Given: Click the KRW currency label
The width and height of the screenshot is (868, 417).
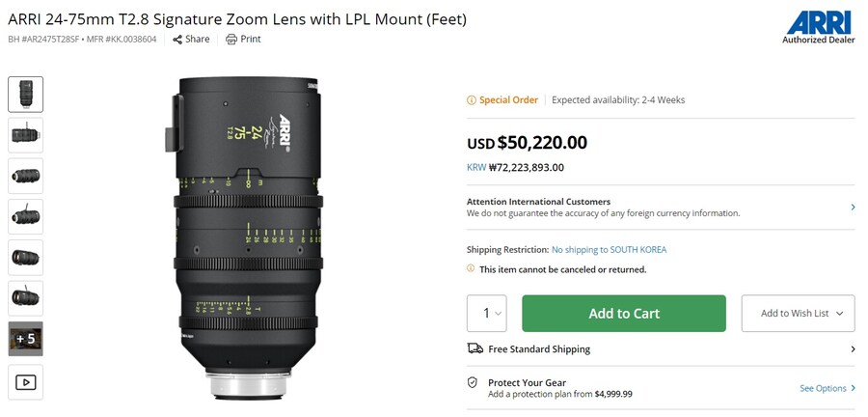Looking at the screenshot, I should (x=476, y=167).
